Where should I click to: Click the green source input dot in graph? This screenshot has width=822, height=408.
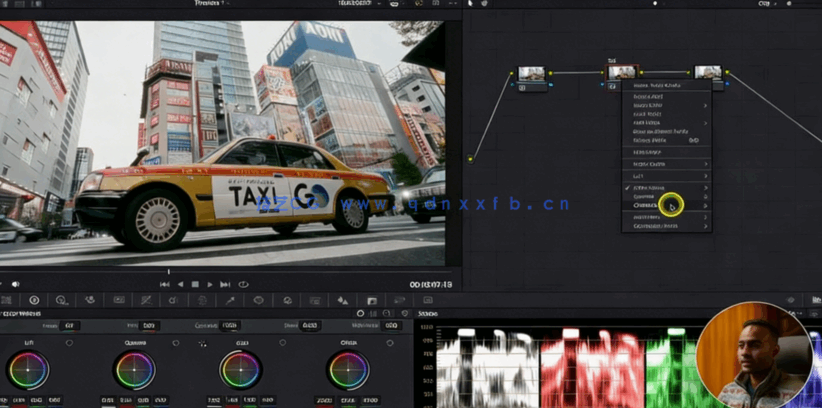point(470,159)
